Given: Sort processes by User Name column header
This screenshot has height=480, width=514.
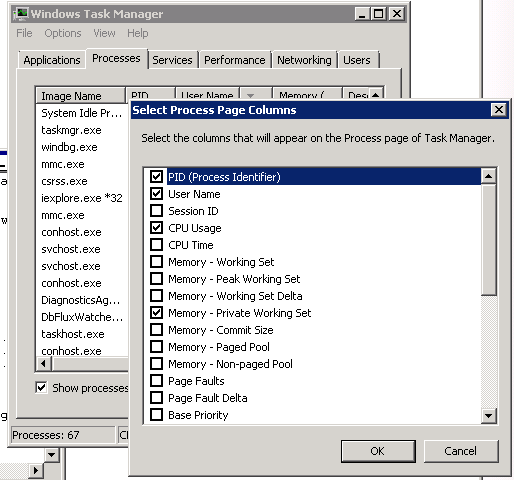Looking at the screenshot, I should pyautogui.click(x=207, y=94).
